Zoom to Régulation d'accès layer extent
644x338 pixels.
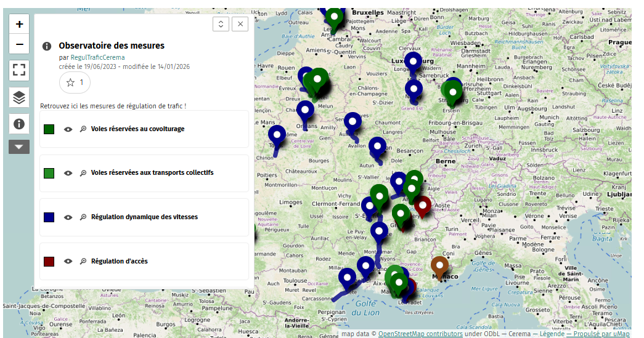83,262
